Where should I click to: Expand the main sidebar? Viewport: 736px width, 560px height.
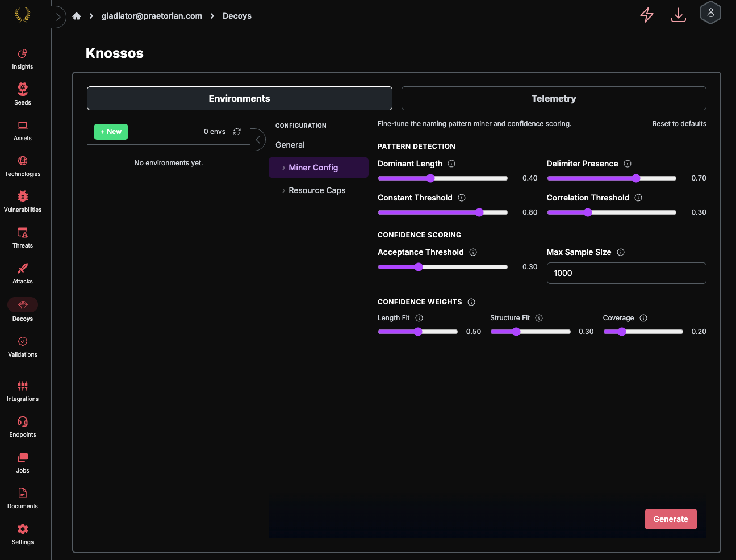click(58, 16)
